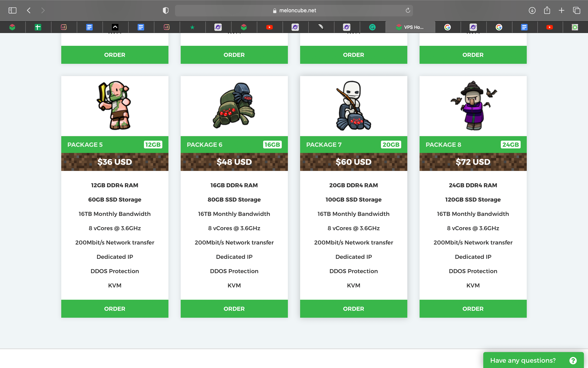Click the 12GB badge on Package 5
Screen dimensions: 588x368
153,145
